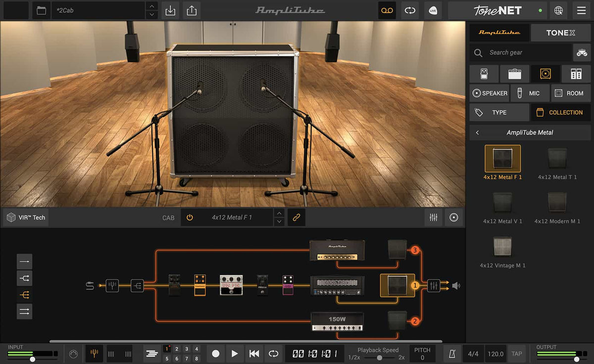Click the play button

(x=235, y=354)
